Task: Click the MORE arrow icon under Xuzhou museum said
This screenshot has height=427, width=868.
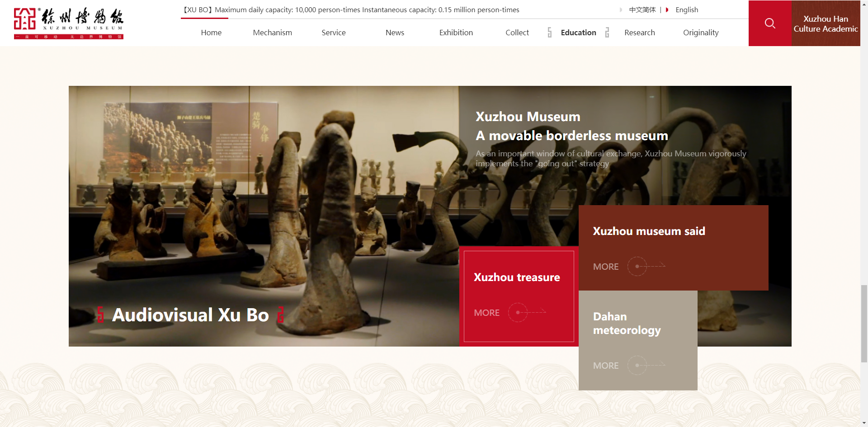Action: [646, 266]
